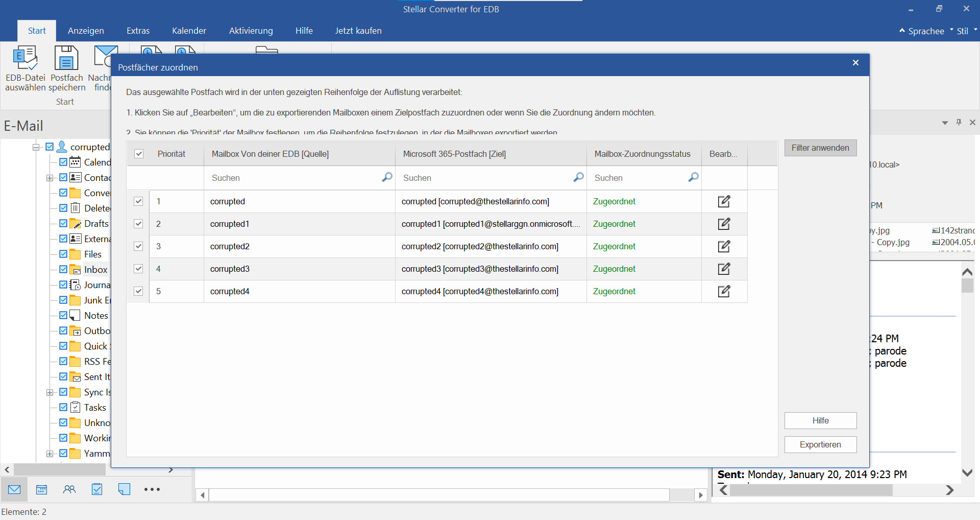Click the Inbox folder icon in the tree
The width and height of the screenshot is (980, 520).
[76, 270]
